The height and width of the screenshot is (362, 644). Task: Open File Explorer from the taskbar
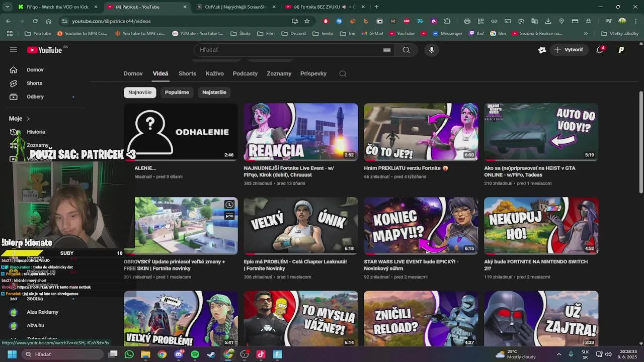click(x=145, y=354)
